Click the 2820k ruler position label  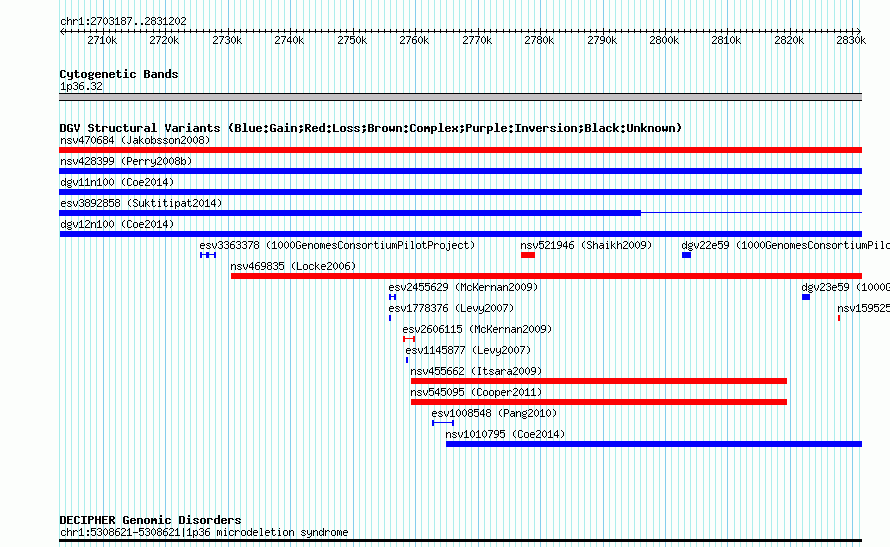(x=789, y=40)
